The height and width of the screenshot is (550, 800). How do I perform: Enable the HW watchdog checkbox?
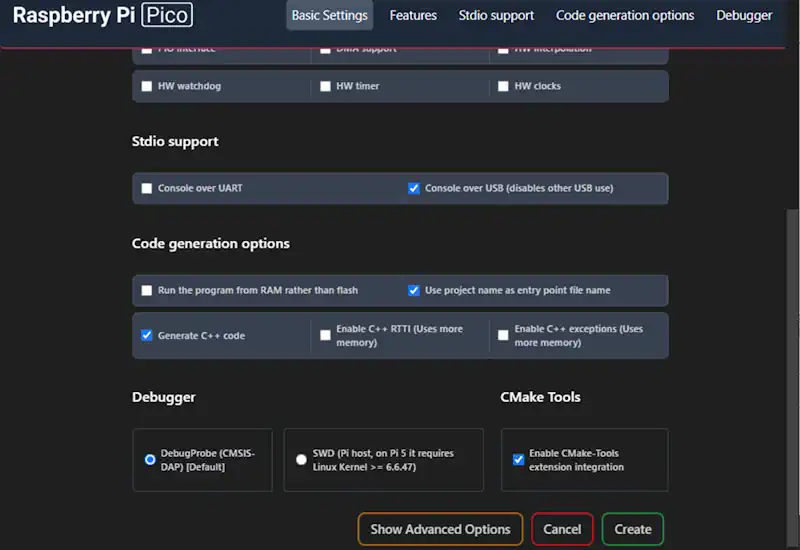147,86
